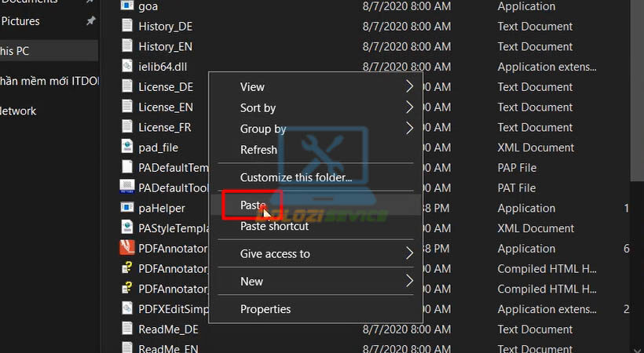Click 'XML Document' type of pad_file
This screenshot has width=644, height=353.
pos(536,147)
